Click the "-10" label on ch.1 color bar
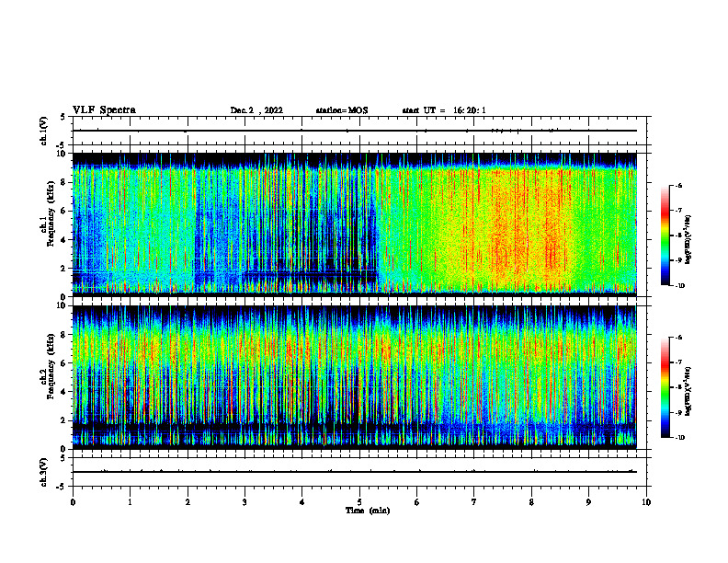This screenshot has height=563, width=728. [680, 286]
